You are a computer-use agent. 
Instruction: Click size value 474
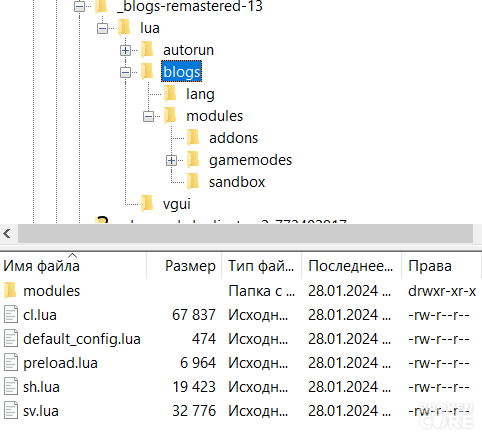point(204,339)
